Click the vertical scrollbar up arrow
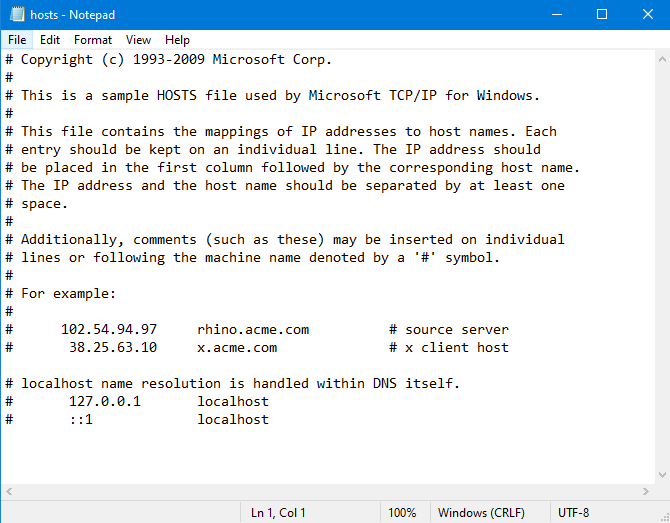The width and height of the screenshot is (670, 523). click(x=661, y=58)
